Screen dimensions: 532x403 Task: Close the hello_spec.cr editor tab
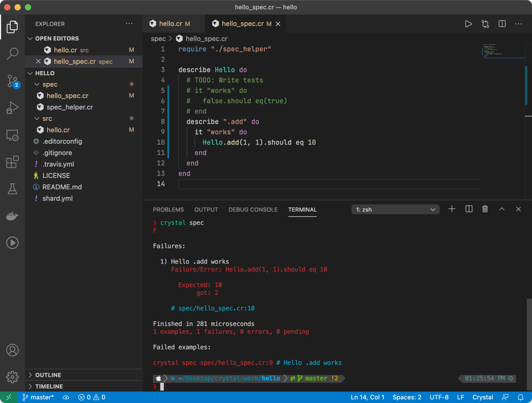278,24
